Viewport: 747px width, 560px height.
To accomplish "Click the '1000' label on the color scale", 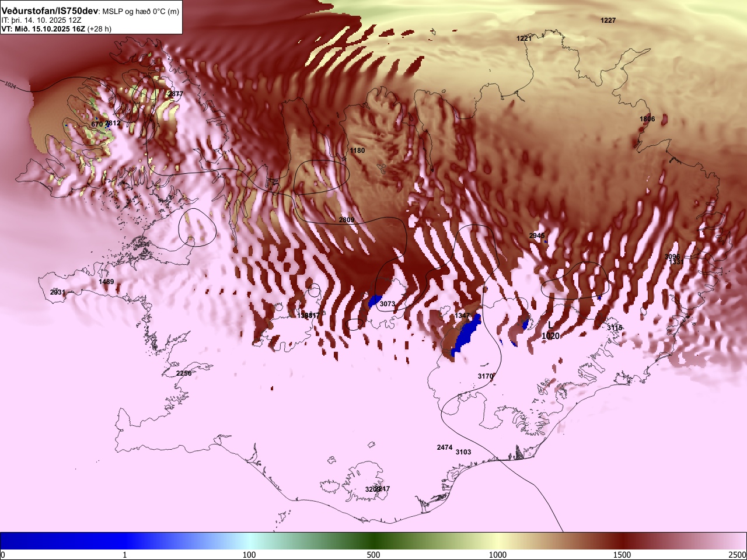I will pos(498,555).
